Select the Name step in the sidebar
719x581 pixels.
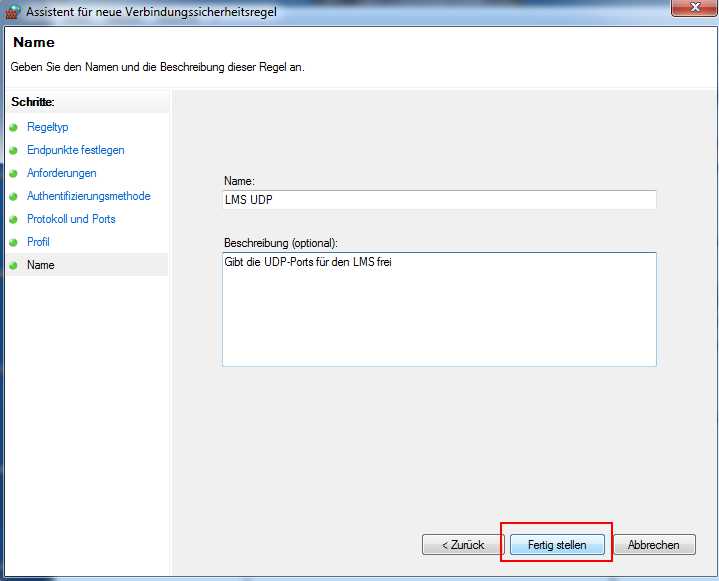pyautogui.click(x=41, y=265)
